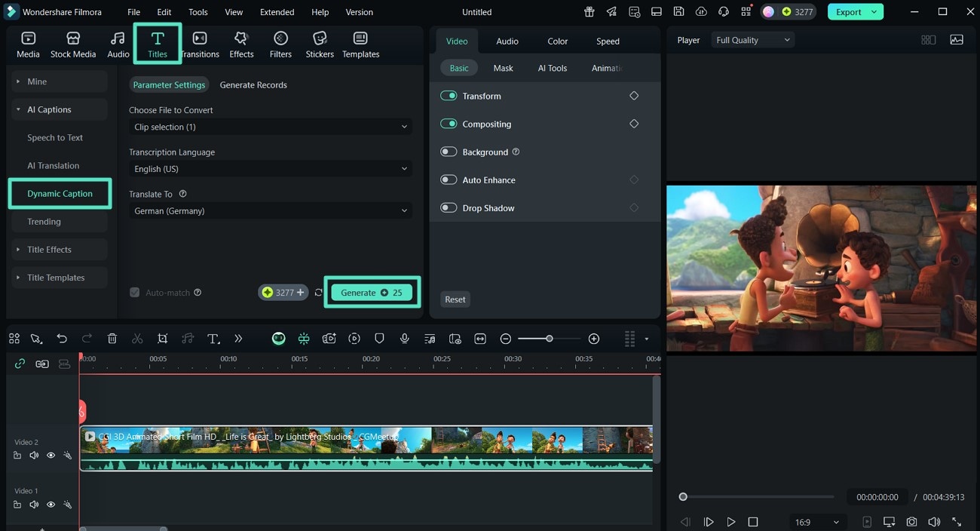The width and height of the screenshot is (980, 531).
Task: Open the Filters panel
Action: pyautogui.click(x=280, y=45)
